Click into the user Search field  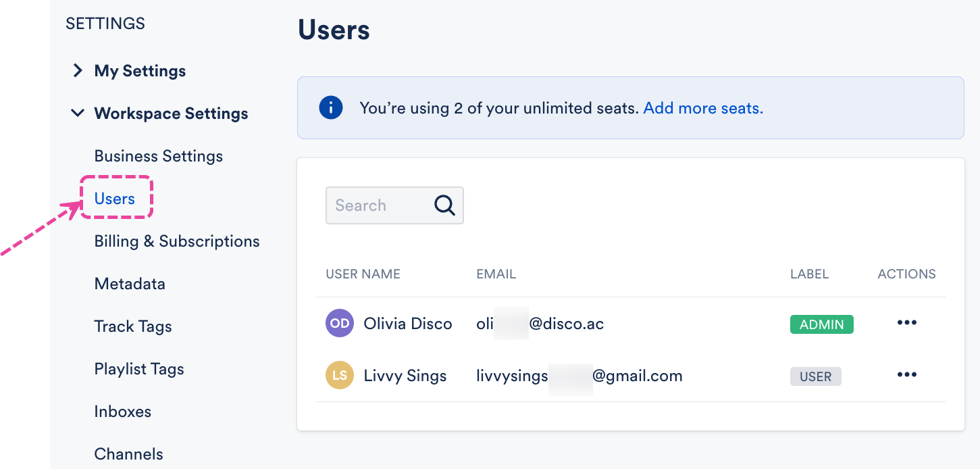[x=378, y=205]
